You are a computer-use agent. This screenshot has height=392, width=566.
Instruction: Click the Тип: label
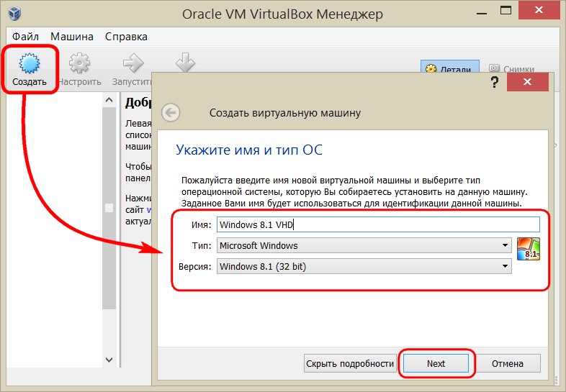click(x=202, y=246)
